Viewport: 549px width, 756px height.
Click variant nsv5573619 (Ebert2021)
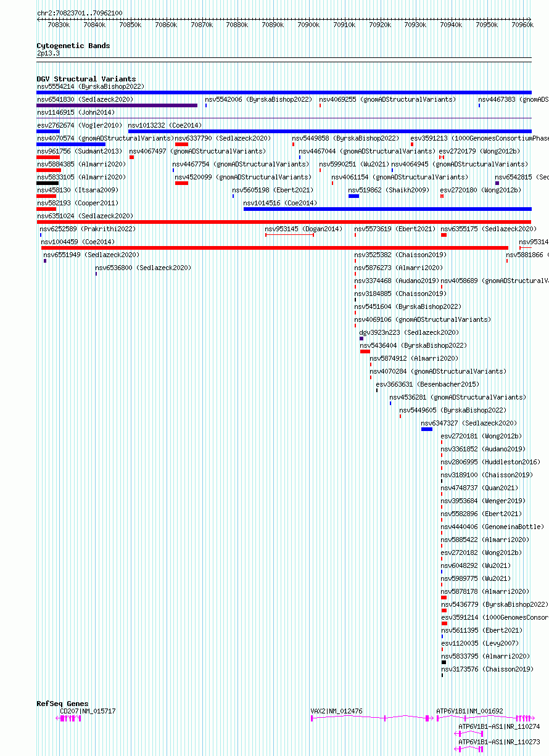[395, 229]
